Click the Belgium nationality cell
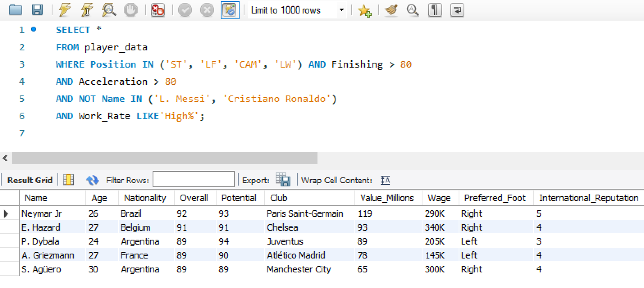This screenshot has width=644, height=288. click(146, 227)
